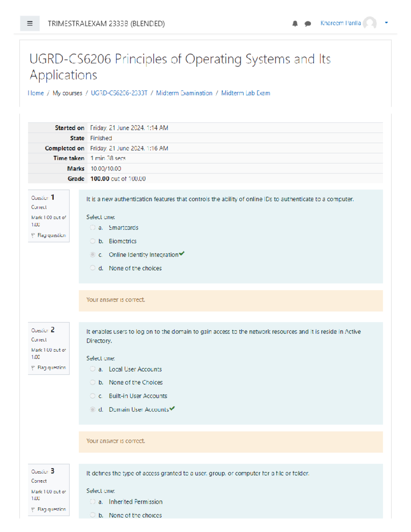Open the hamburger navigation menu
411x532 pixels.
tap(30, 24)
